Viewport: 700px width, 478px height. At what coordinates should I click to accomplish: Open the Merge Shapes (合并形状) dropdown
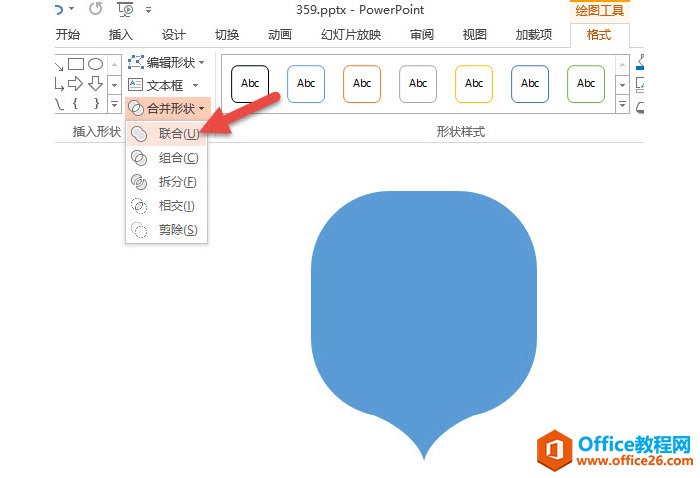click(x=168, y=108)
